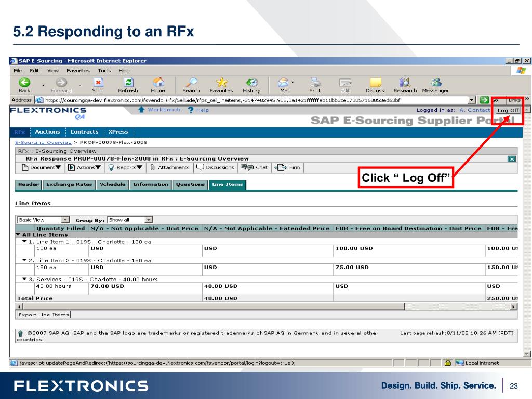Open the History toolbar icon

(x=251, y=85)
